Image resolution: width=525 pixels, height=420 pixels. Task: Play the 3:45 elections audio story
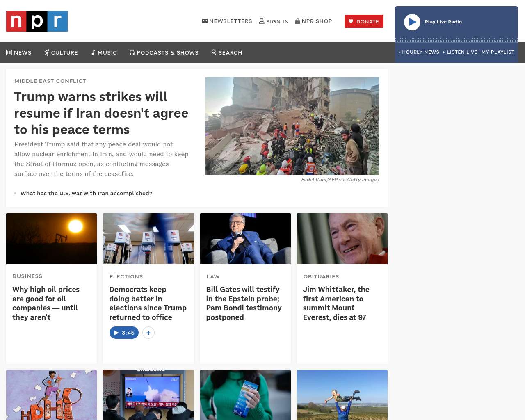pos(124,333)
